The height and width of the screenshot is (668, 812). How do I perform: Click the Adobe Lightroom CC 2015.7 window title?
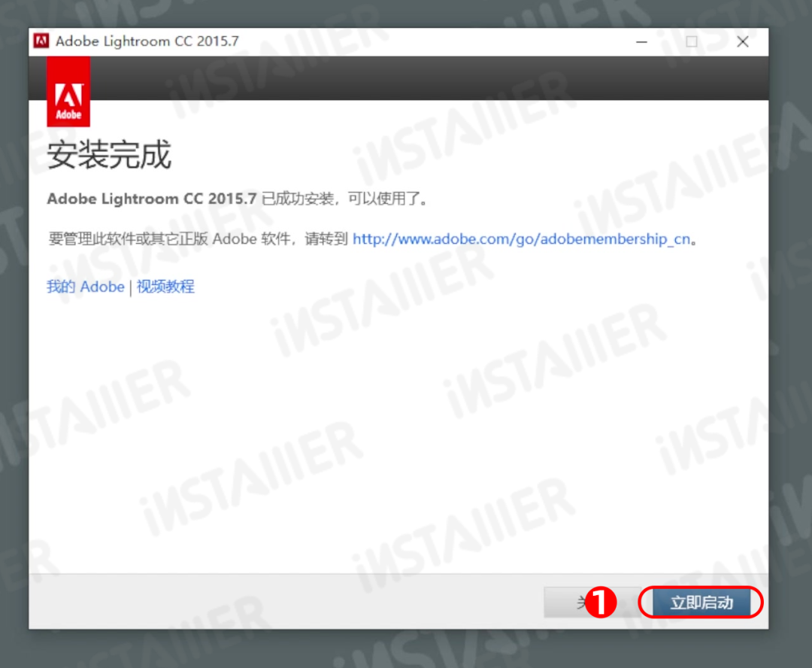pyautogui.click(x=147, y=41)
